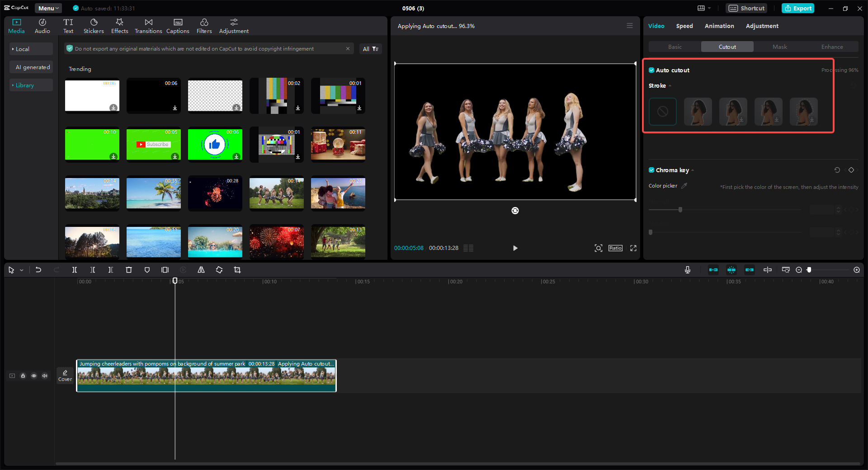Switch to the Animation tab
This screenshot has height=470, width=868.
pyautogui.click(x=719, y=26)
